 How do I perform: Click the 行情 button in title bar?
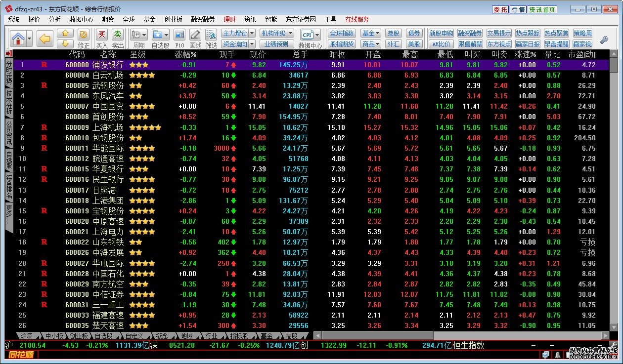coord(518,9)
